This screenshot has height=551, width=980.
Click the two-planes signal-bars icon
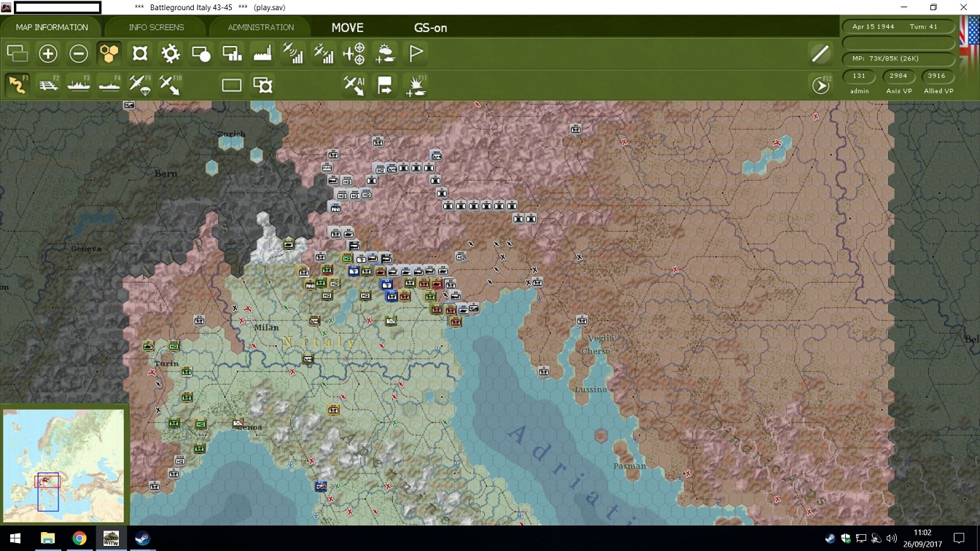(x=324, y=53)
